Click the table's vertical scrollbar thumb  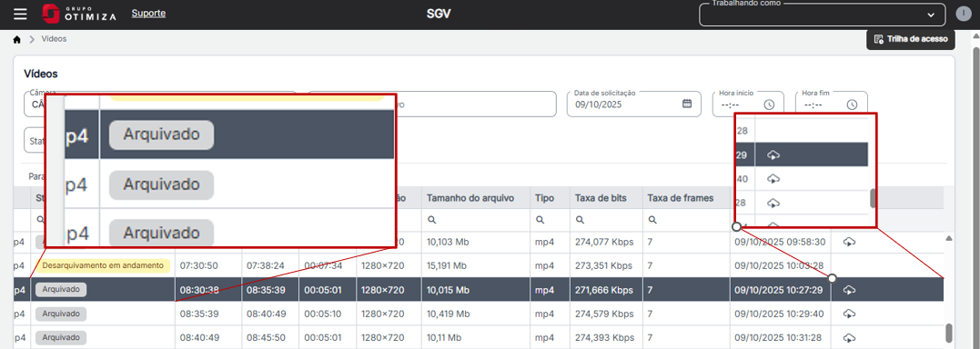[x=949, y=333]
